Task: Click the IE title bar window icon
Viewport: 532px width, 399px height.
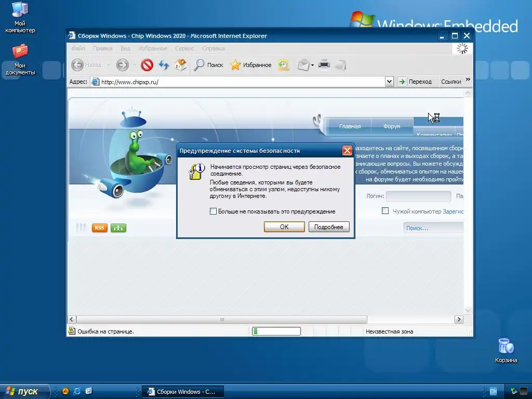Action: point(72,35)
